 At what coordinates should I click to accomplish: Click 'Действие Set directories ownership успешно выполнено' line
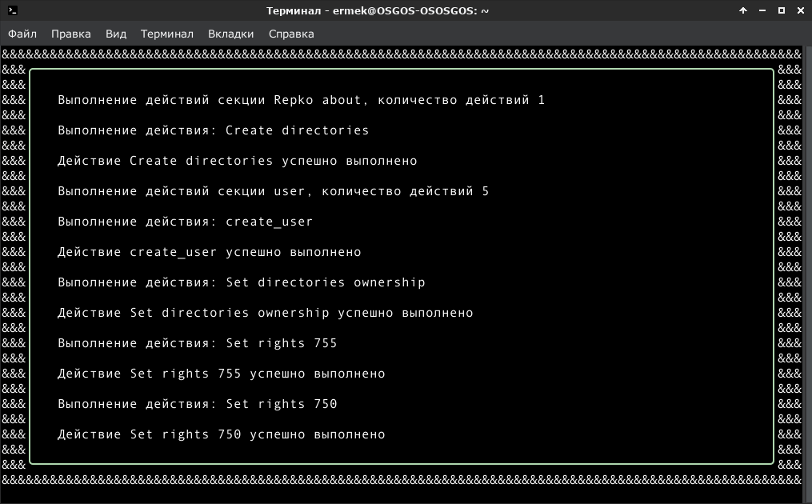click(x=265, y=313)
